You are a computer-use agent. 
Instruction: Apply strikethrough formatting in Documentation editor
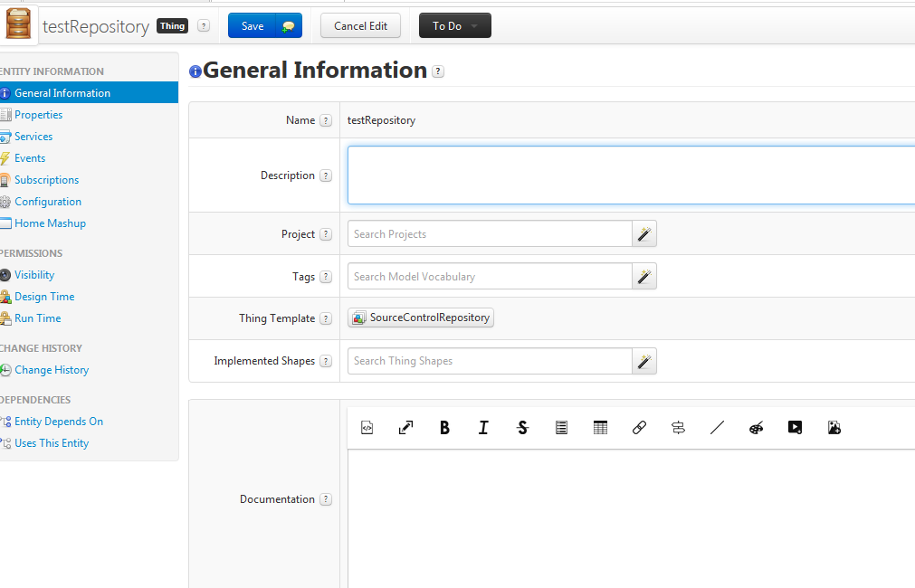pos(522,428)
